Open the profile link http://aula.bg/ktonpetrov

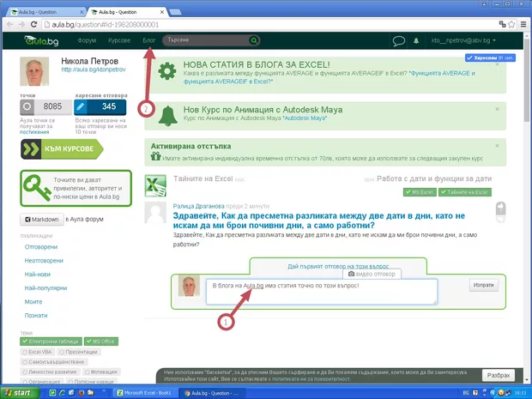pyautogui.click(x=94, y=70)
